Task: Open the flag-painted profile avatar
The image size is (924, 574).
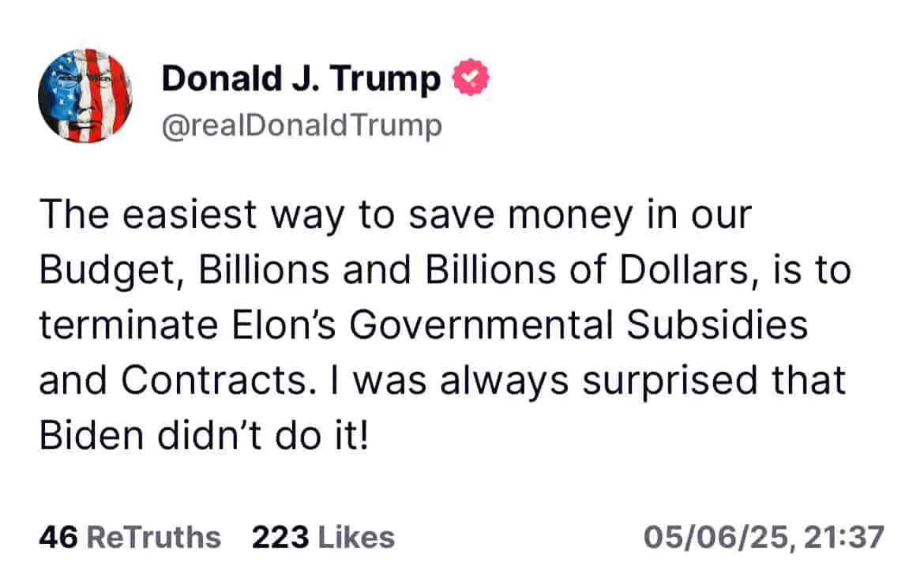Action: pos(85,96)
